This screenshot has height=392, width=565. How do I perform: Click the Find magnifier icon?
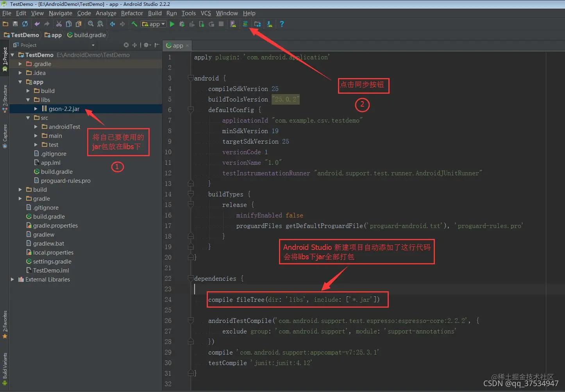pyautogui.click(x=91, y=24)
